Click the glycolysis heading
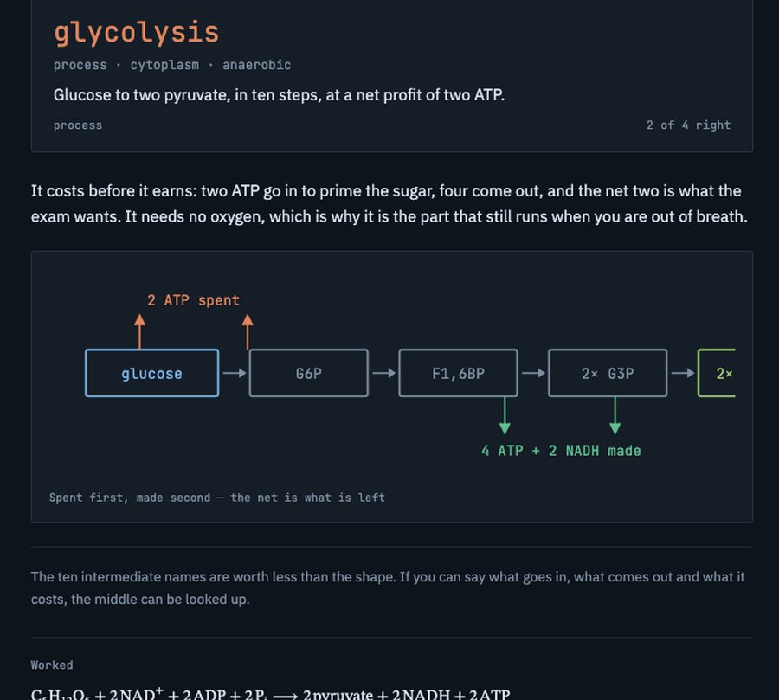Viewport: 779px width, 700px height. coord(136,33)
